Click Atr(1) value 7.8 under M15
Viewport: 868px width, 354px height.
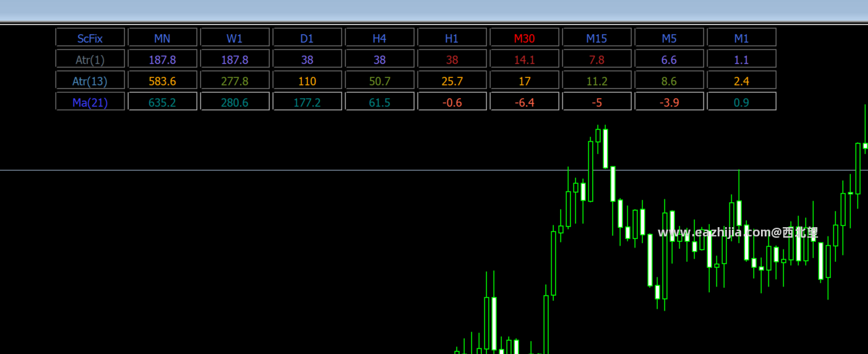click(x=597, y=59)
